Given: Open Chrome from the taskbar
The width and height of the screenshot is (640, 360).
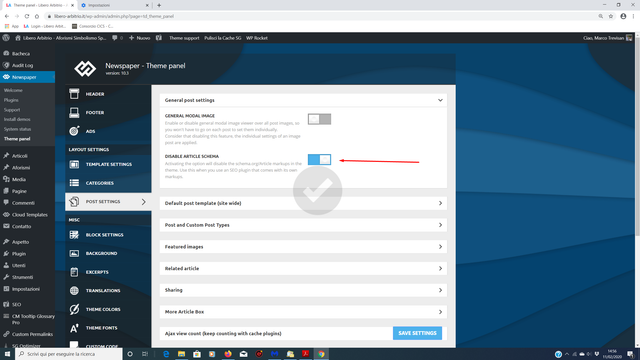Looking at the screenshot, I should pyautogui.click(x=321, y=354).
